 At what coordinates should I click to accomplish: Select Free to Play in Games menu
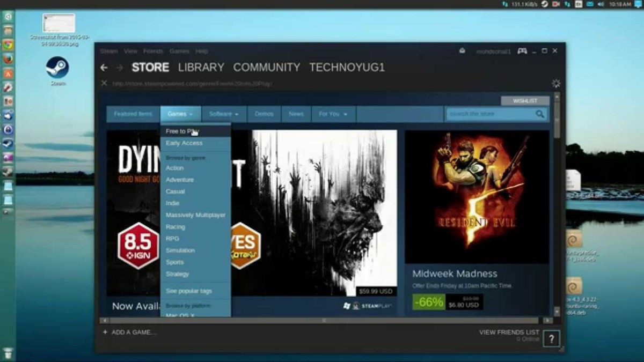[195, 131]
